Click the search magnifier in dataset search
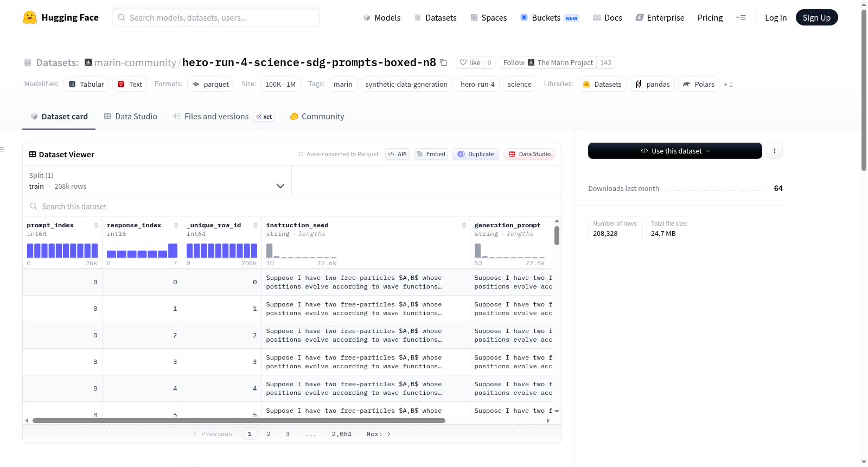The width and height of the screenshot is (868, 467). 34,206
